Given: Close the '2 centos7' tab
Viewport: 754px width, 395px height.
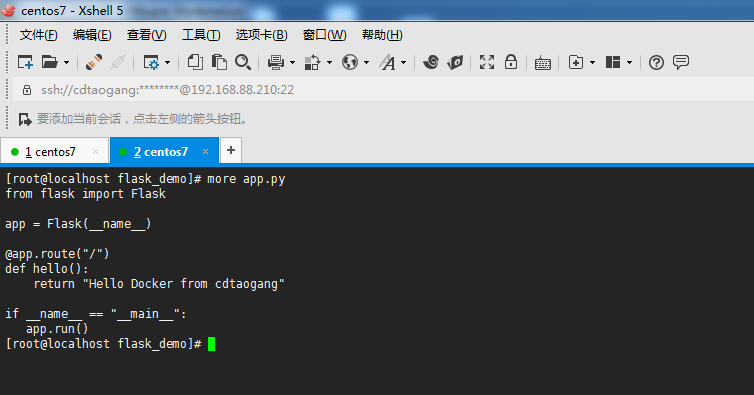Looking at the screenshot, I should coord(205,152).
